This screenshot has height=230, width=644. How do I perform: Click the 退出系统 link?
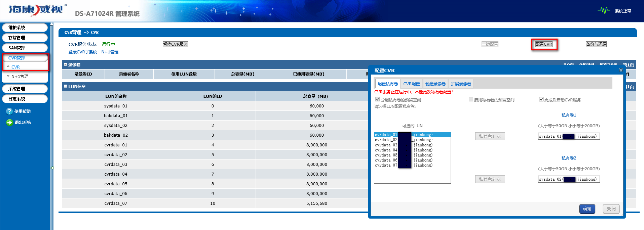pyautogui.click(x=23, y=123)
